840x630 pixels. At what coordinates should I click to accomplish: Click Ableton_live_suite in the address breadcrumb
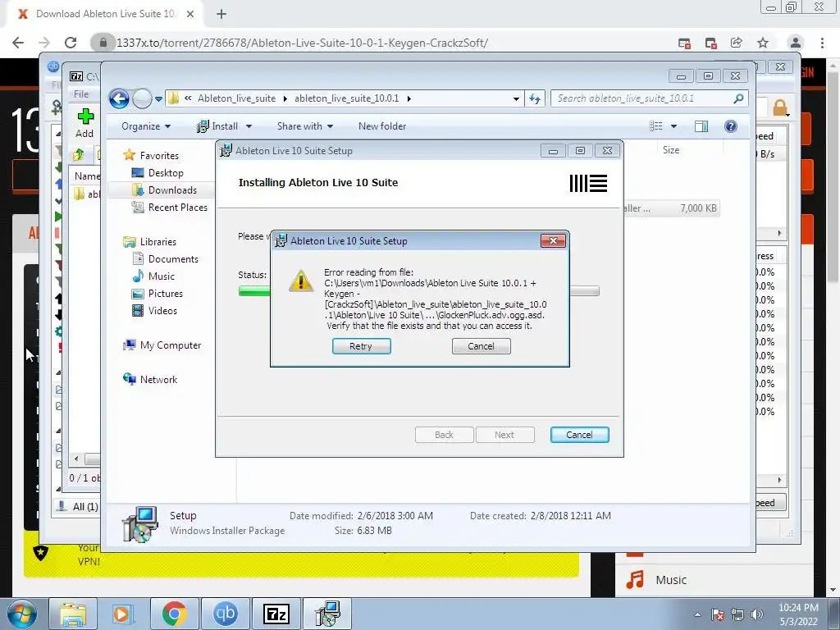236,98
